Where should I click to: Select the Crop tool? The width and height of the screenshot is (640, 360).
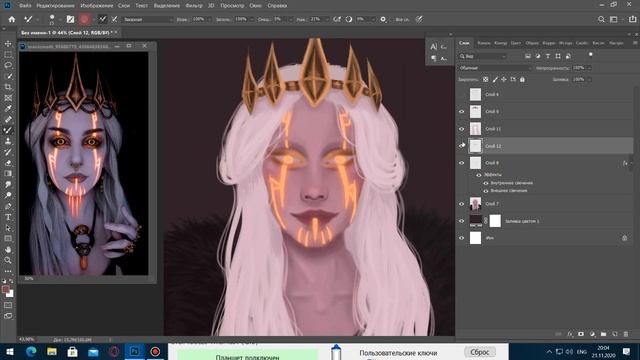[x=8, y=87]
